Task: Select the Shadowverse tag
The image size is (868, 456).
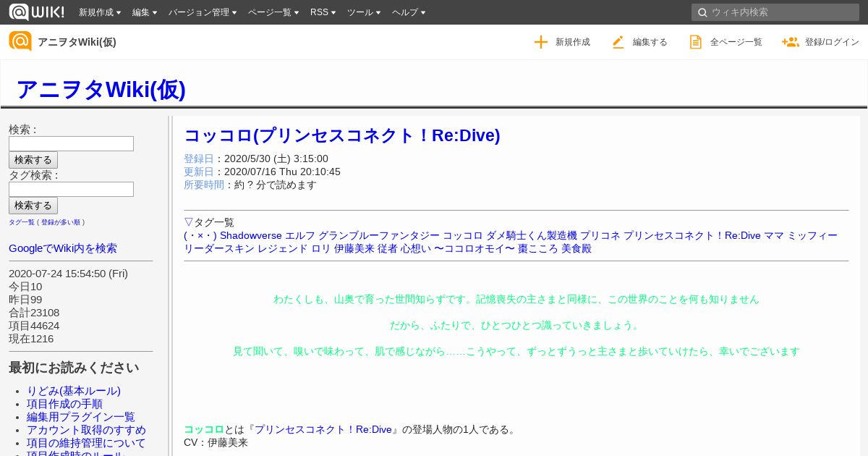Action: point(251,235)
